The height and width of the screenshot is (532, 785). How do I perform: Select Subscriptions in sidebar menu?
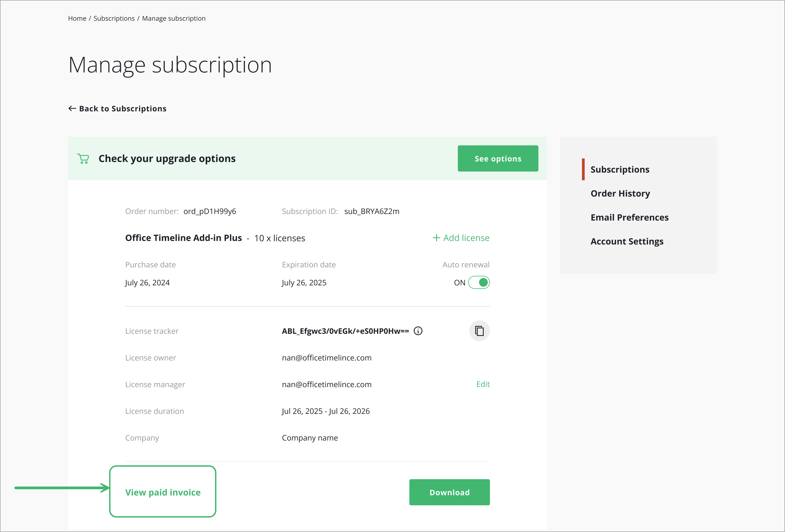point(620,169)
